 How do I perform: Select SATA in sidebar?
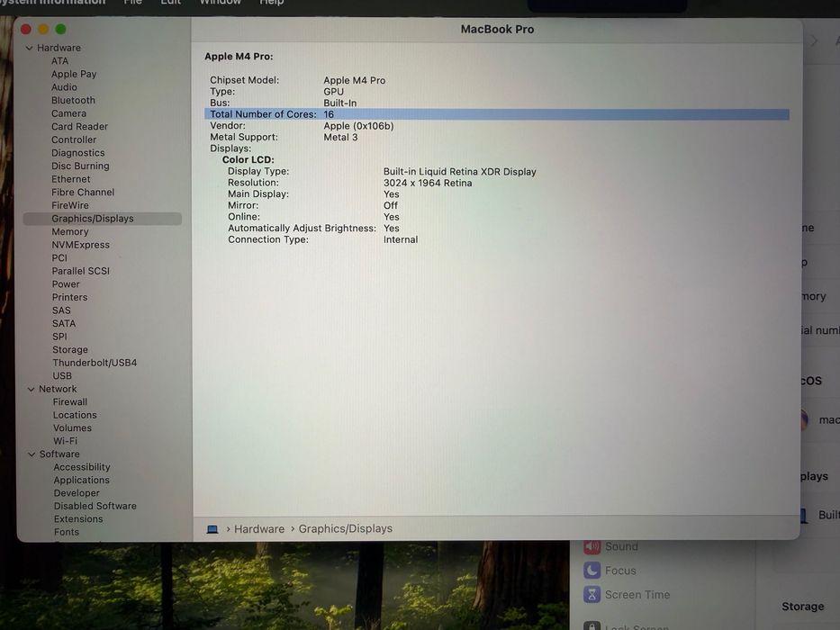pyautogui.click(x=64, y=324)
